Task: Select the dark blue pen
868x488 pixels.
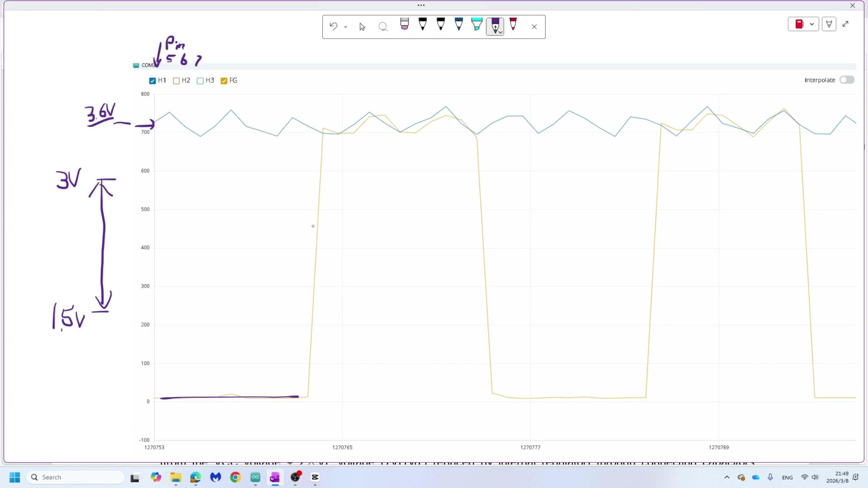Action: point(459,25)
